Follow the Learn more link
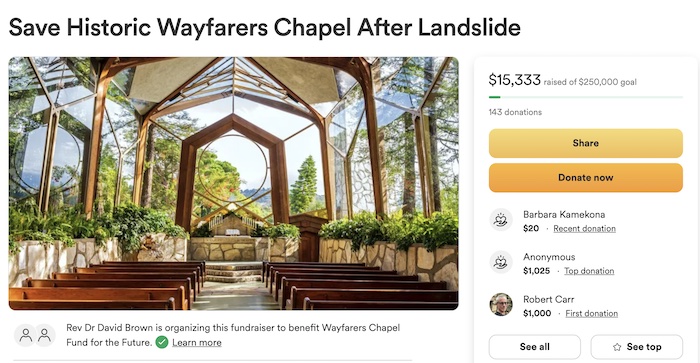 pyautogui.click(x=197, y=342)
